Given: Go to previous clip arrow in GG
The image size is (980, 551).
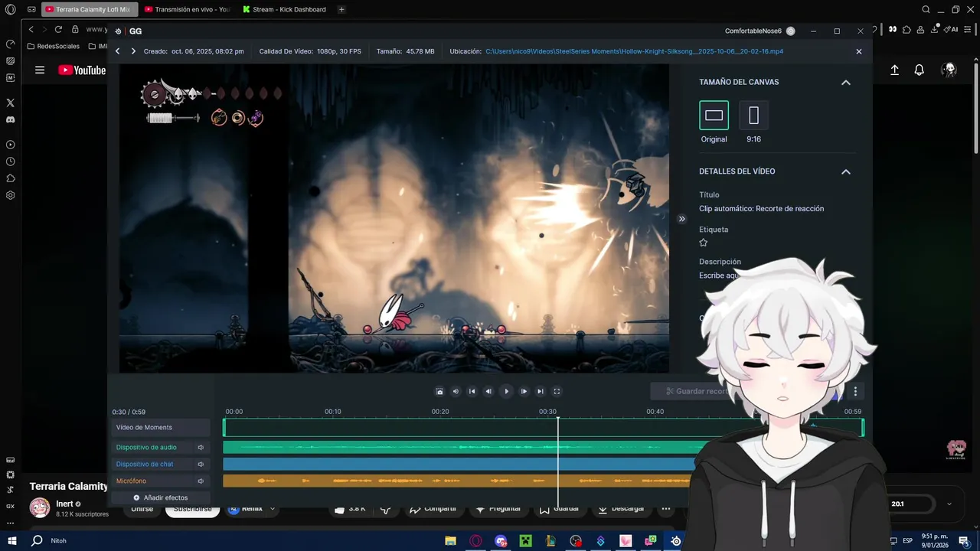Looking at the screenshot, I should (117, 51).
